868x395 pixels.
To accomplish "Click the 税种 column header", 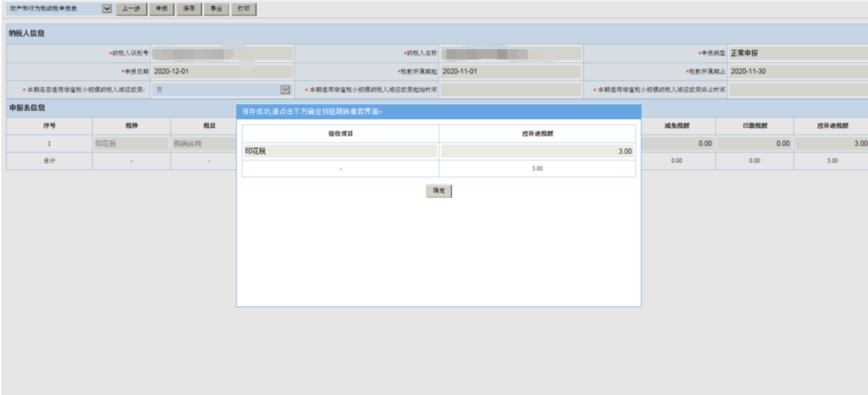I will point(131,125).
